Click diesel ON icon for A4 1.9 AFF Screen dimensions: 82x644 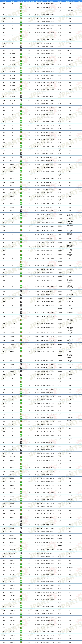tap(21, 298)
